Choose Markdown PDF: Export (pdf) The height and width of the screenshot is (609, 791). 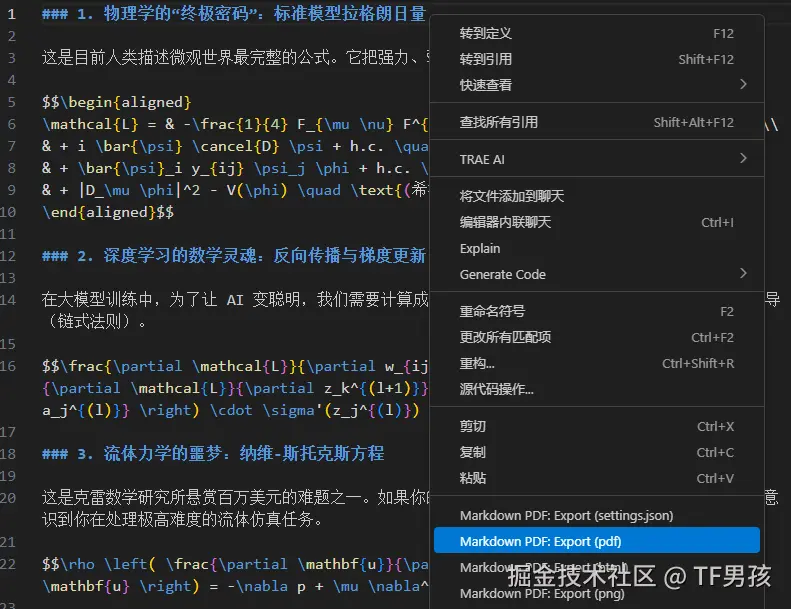click(597, 541)
